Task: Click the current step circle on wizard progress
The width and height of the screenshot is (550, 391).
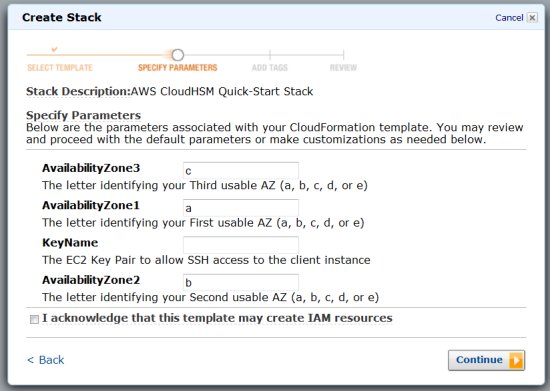Action: 177,55
